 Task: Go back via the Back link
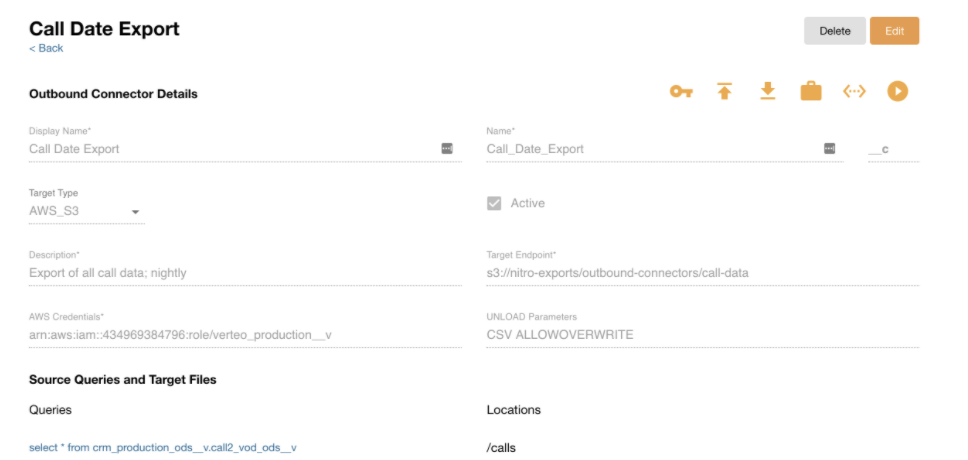coord(46,48)
